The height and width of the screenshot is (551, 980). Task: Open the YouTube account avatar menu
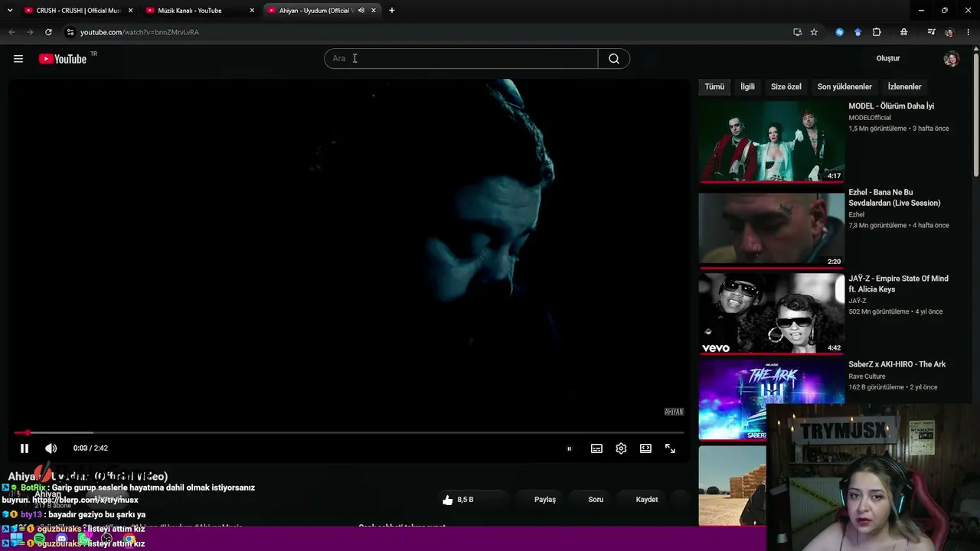point(951,59)
